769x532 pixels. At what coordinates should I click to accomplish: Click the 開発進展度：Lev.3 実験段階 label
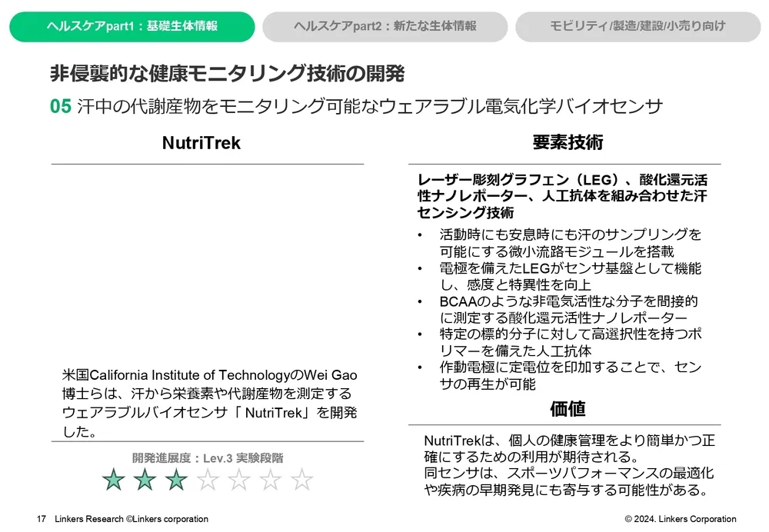[x=208, y=457]
